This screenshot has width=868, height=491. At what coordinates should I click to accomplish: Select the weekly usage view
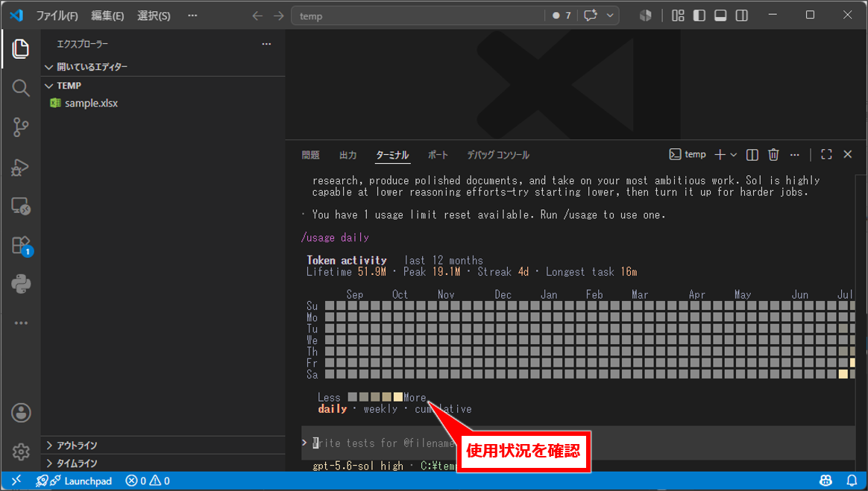(x=380, y=409)
